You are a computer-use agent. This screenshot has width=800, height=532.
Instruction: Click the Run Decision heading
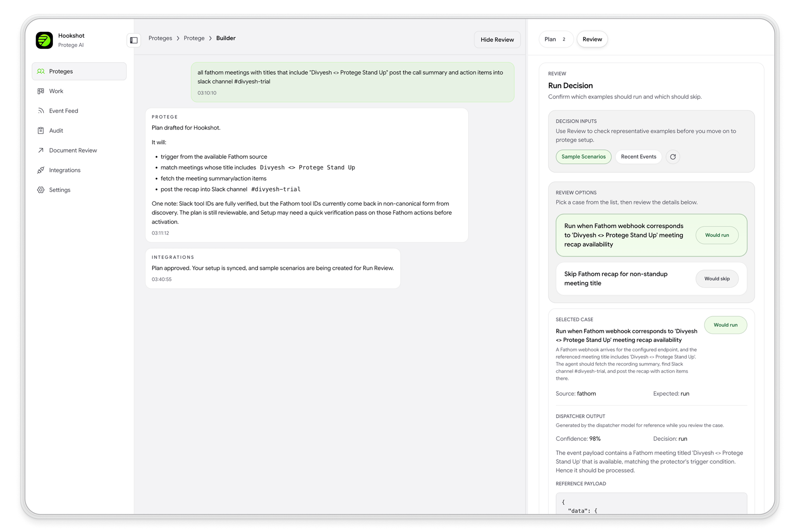tap(570, 86)
